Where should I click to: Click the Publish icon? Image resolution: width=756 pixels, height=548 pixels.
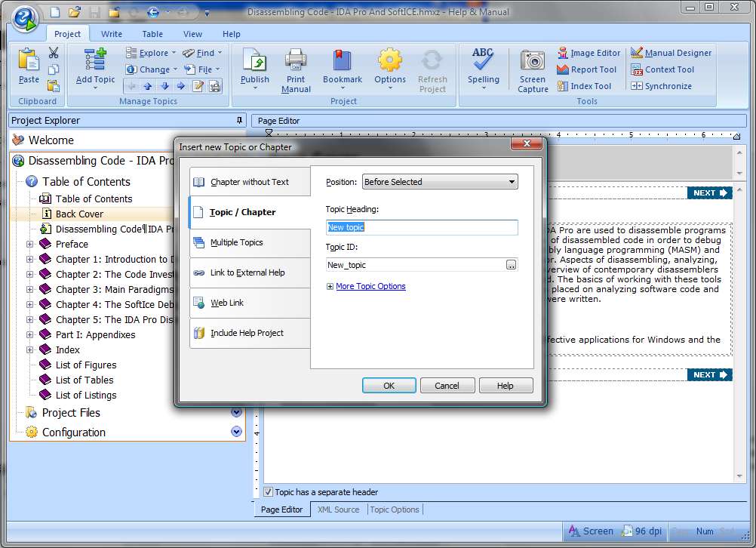pyautogui.click(x=254, y=60)
